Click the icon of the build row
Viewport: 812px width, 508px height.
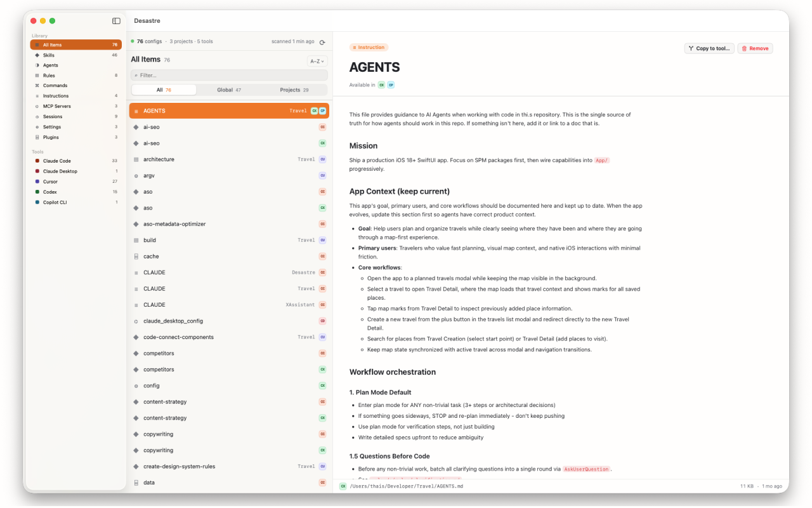point(136,241)
